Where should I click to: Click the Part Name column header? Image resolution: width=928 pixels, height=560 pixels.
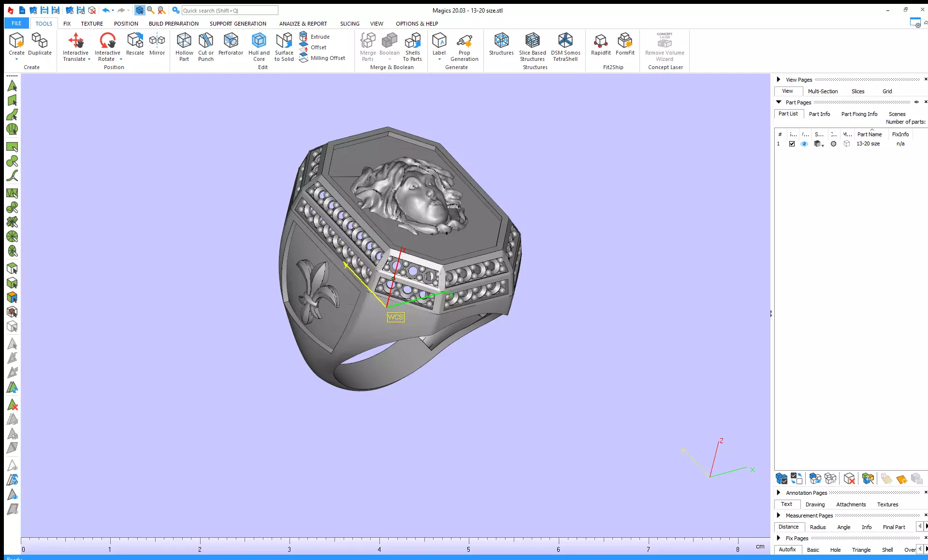(870, 134)
